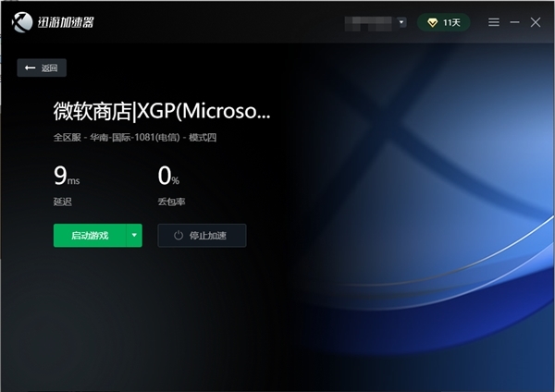Minimize the 迅游加速器 window

514,22
